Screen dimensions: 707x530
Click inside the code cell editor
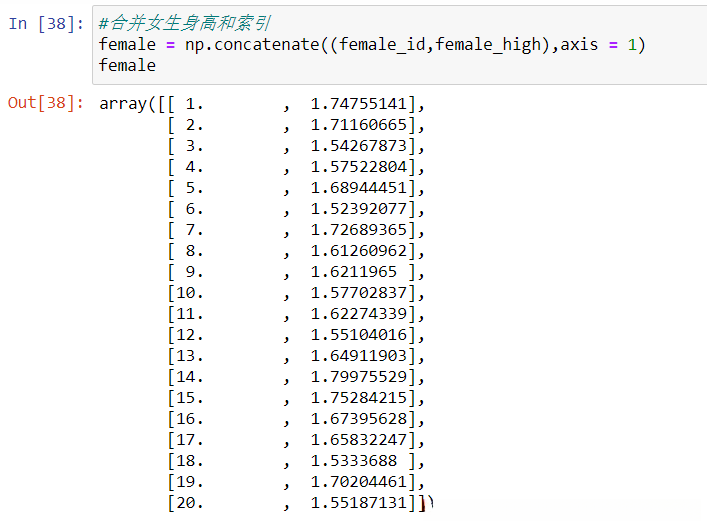coord(399,45)
